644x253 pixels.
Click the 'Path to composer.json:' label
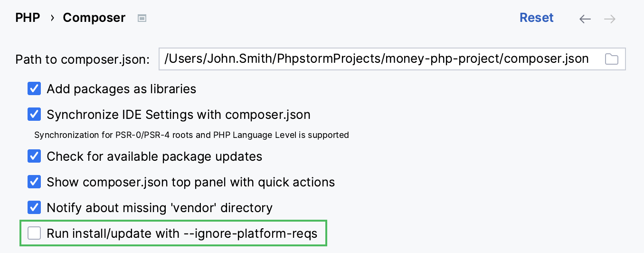pos(83,59)
